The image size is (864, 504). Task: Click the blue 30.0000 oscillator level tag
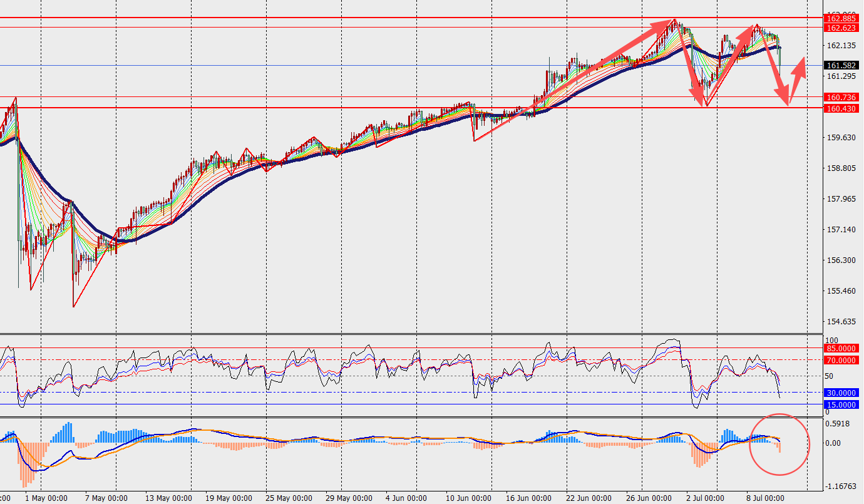(x=841, y=393)
